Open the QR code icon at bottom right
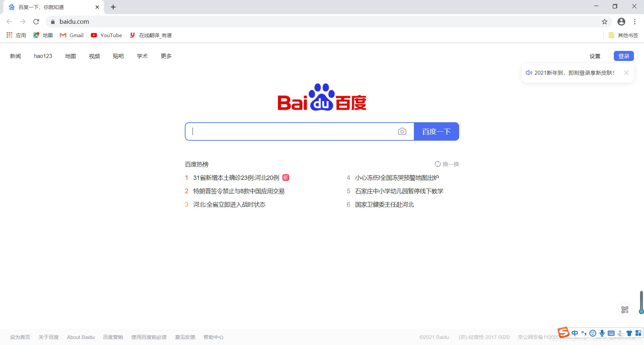The height and width of the screenshot is (345, 644). pyautogui.click(x=625, y=310)
